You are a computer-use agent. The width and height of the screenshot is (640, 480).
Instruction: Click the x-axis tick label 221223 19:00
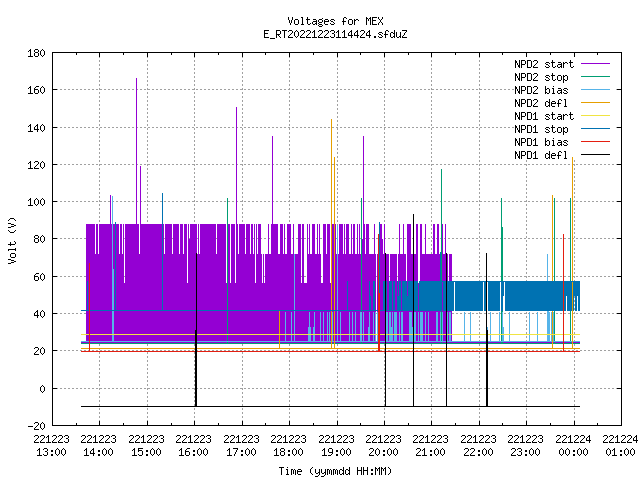(336, 446)
